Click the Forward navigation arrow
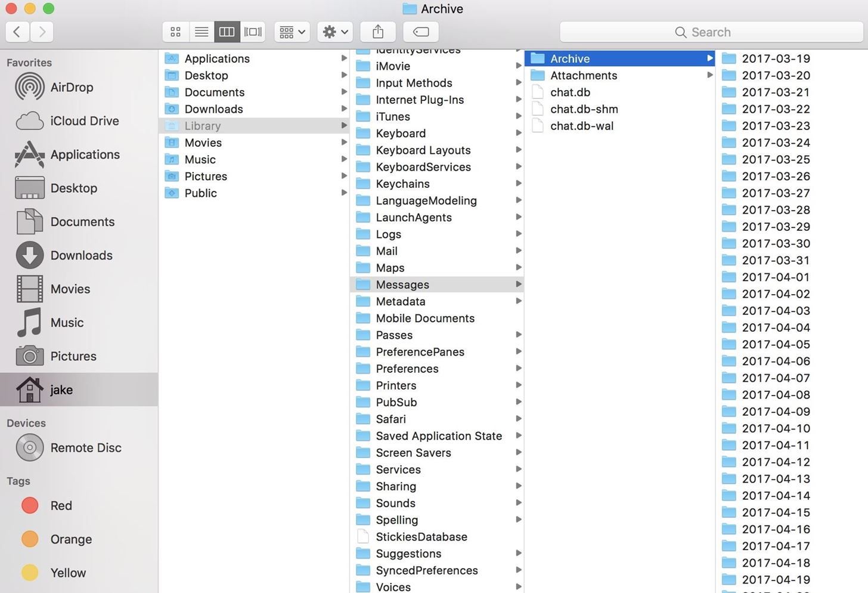 coord(42,32)
